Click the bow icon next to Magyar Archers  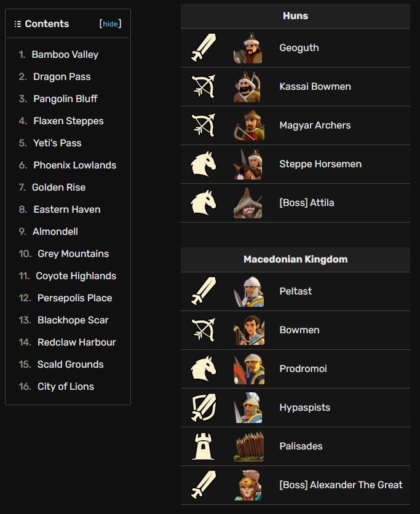point(204,125)
